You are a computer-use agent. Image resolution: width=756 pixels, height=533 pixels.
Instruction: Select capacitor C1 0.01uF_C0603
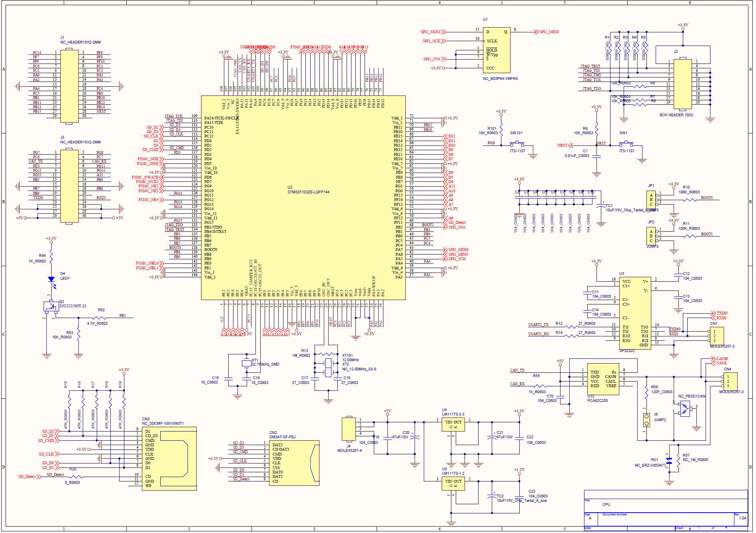click(x=596, y=156)
